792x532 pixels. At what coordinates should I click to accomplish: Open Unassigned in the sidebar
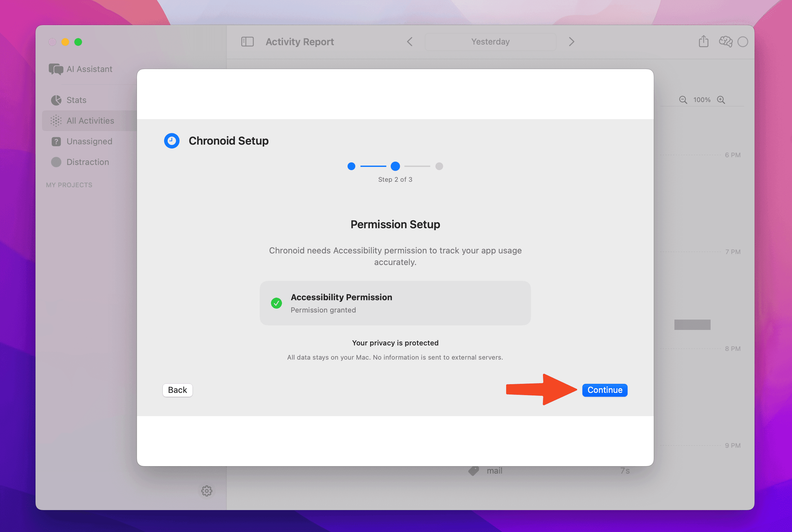tap(89, 141)
